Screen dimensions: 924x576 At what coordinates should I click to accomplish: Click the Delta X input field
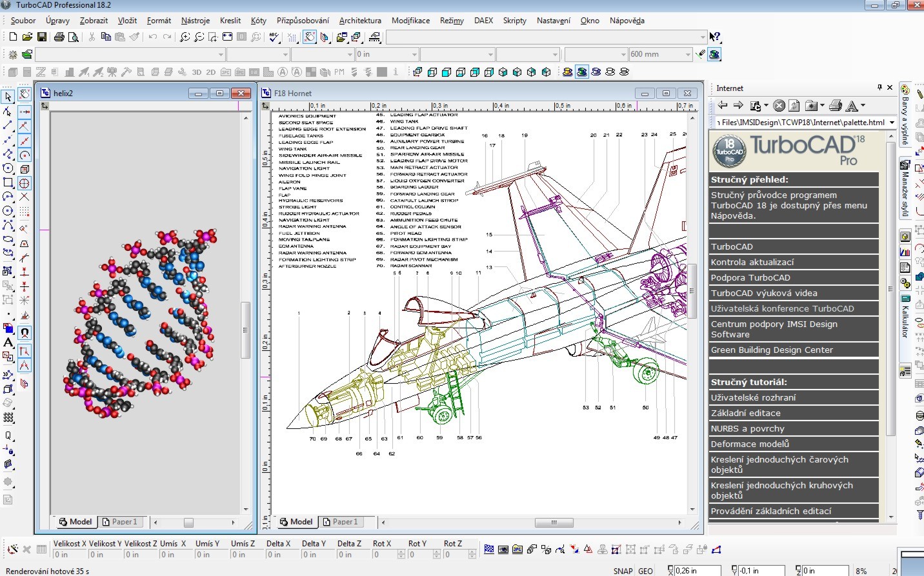pyautogui.click(x=282, y=554)
